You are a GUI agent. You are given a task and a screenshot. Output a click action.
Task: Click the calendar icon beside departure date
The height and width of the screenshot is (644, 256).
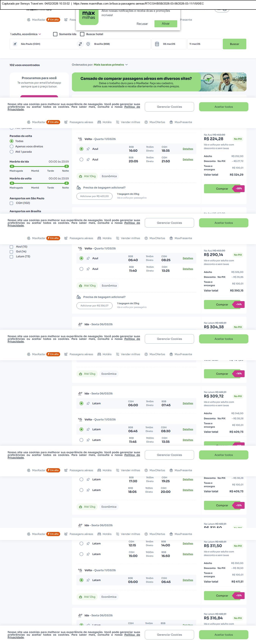(x=157, y=44)
